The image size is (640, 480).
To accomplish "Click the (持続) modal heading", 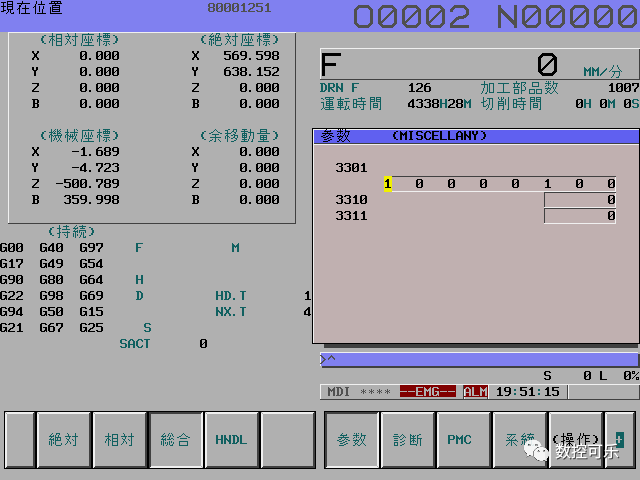I will pos(71,232).
